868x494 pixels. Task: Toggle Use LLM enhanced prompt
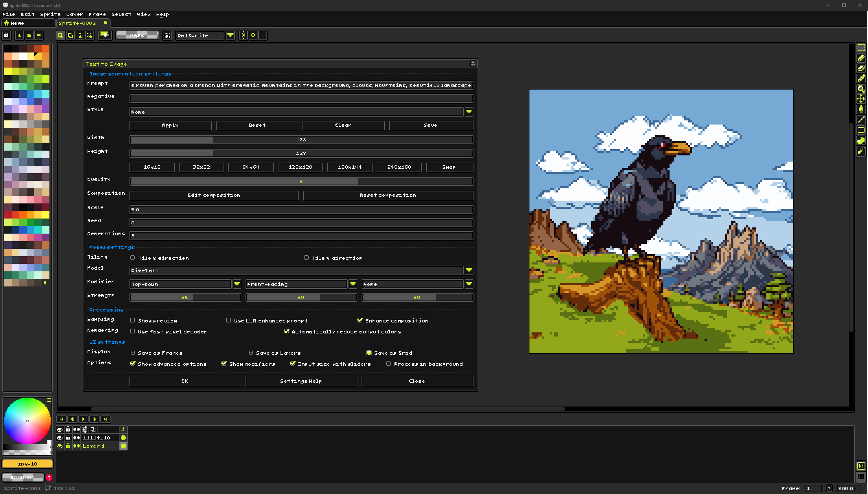pyautogui.click(x=229, y=320)
